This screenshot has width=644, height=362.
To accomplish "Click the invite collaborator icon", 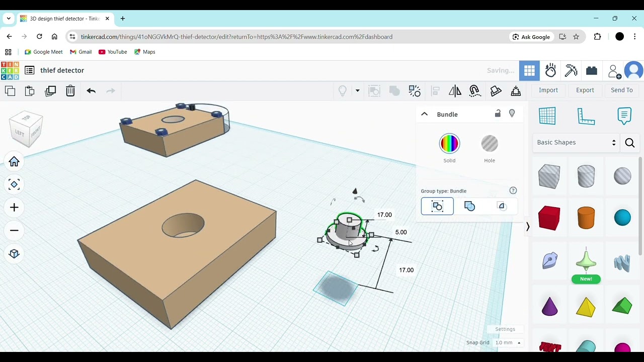I will [x=614, y=71].
